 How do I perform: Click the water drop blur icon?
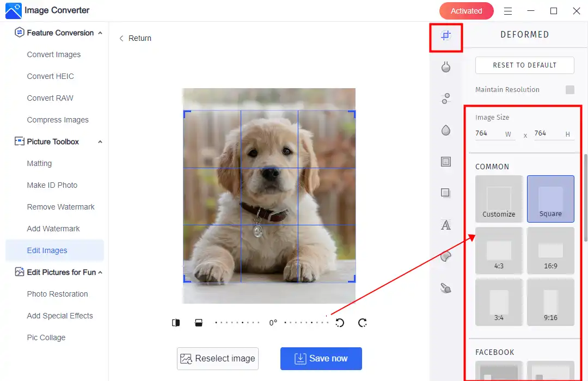pyautogui.click(x=446, y=130)
